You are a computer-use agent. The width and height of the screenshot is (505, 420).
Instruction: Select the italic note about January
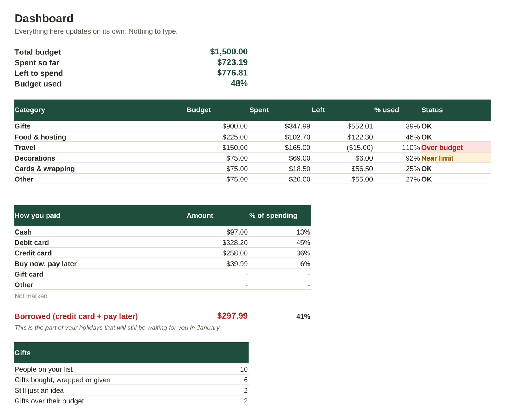118,328
